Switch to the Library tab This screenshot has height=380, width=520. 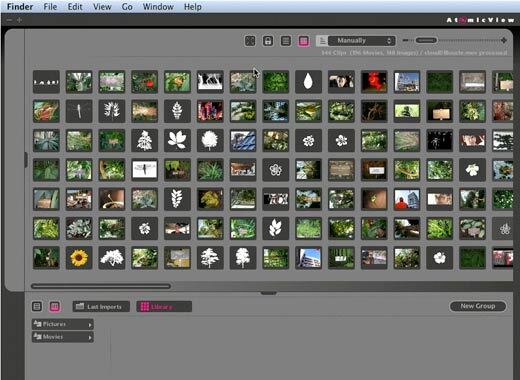tap(164, 307)
